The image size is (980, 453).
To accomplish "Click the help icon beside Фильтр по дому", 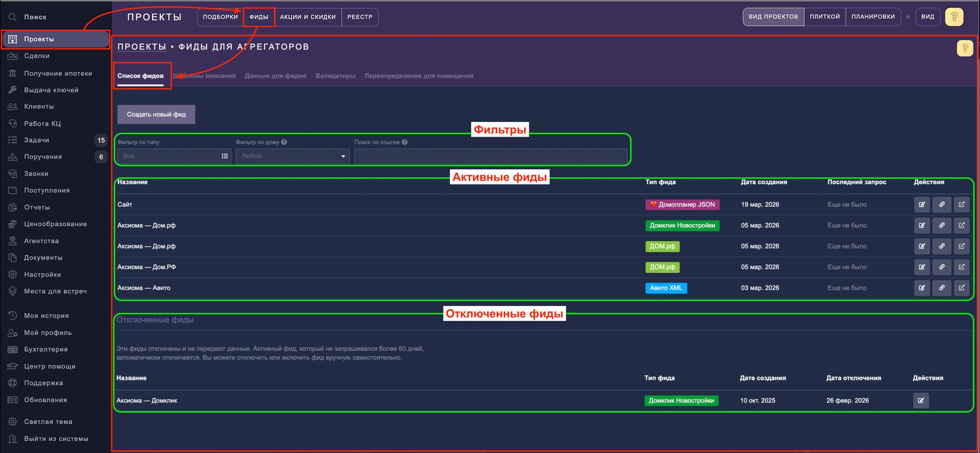I will (x=284, y=142).
